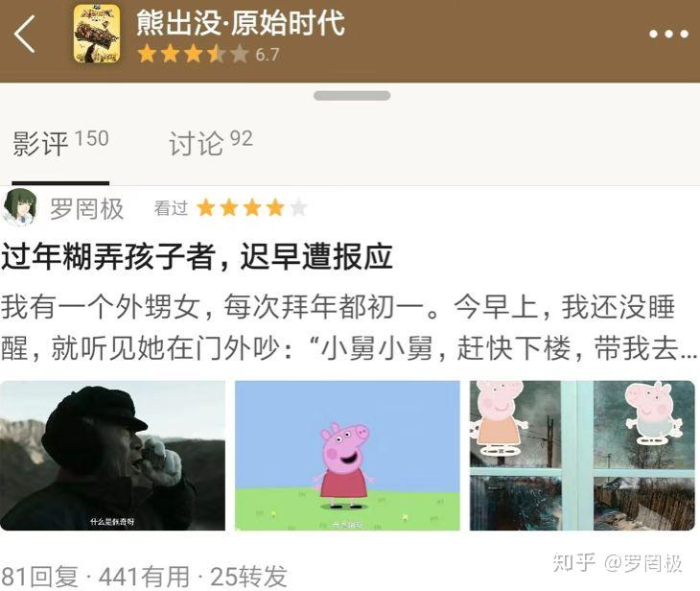Open the 81回复 replies

[x=39, y=577]
